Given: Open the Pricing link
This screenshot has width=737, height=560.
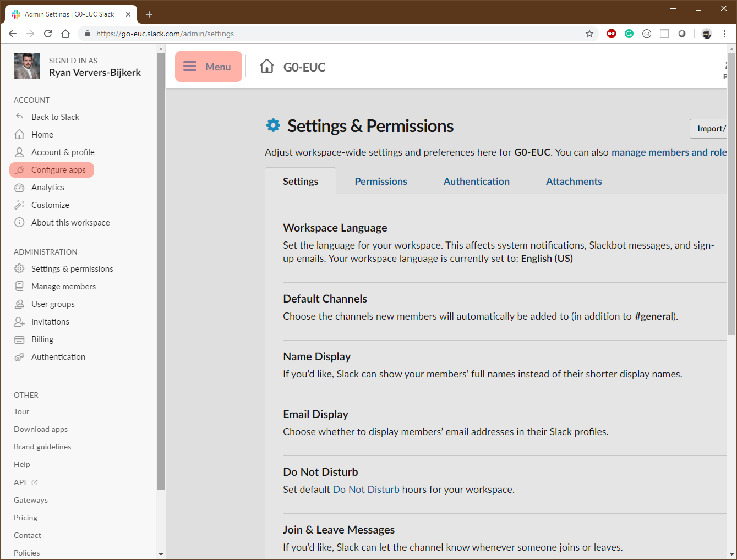Looking at the screenshot, I should click(25, 518).
